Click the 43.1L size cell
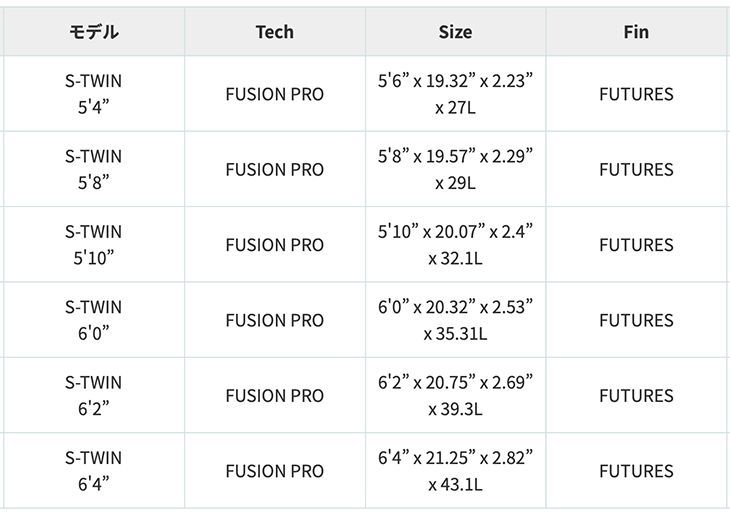The height and width of the screenshot is (515, 730). (455, 471)
